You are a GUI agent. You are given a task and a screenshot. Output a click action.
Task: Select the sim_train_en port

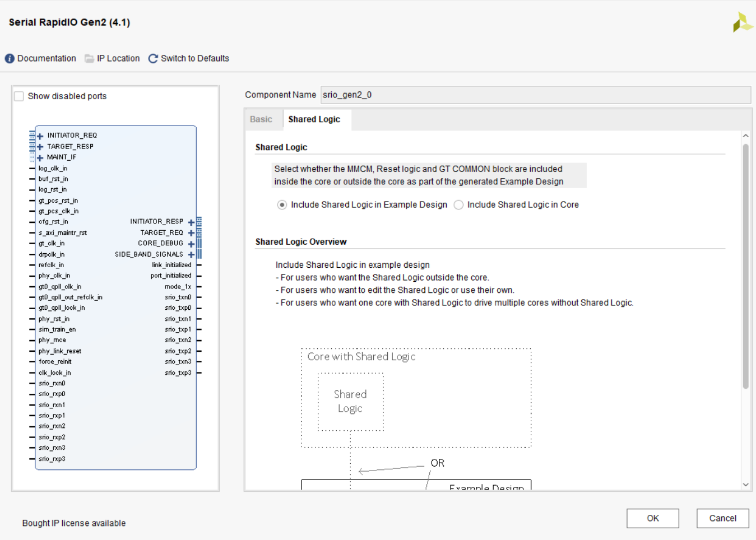57,329
